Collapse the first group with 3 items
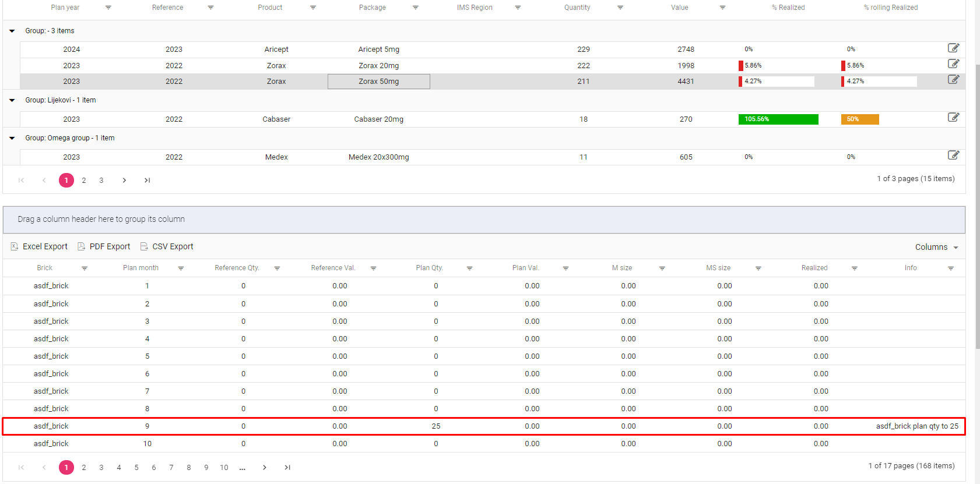 point(12,31)
